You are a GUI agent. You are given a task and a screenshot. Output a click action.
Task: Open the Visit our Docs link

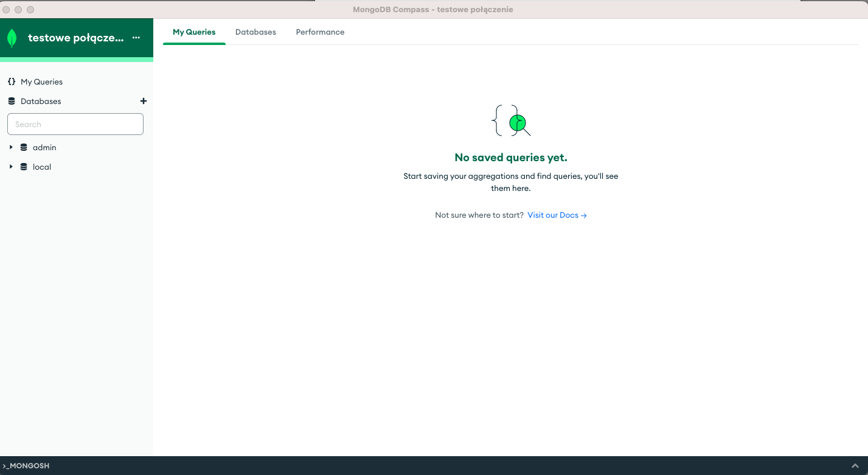coord(557,215)
